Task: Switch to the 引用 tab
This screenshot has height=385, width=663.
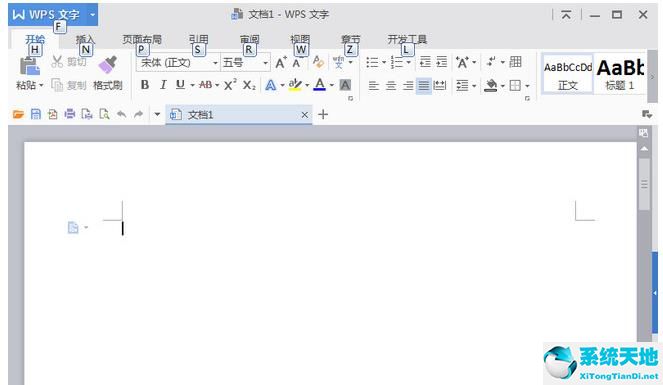Action: pyautogui.click(x=199, y=40)
